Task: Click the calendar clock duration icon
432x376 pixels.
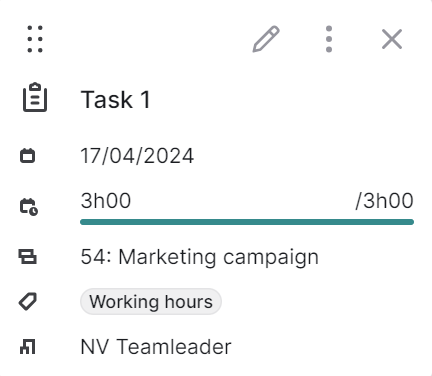Action: pos(29,207)
